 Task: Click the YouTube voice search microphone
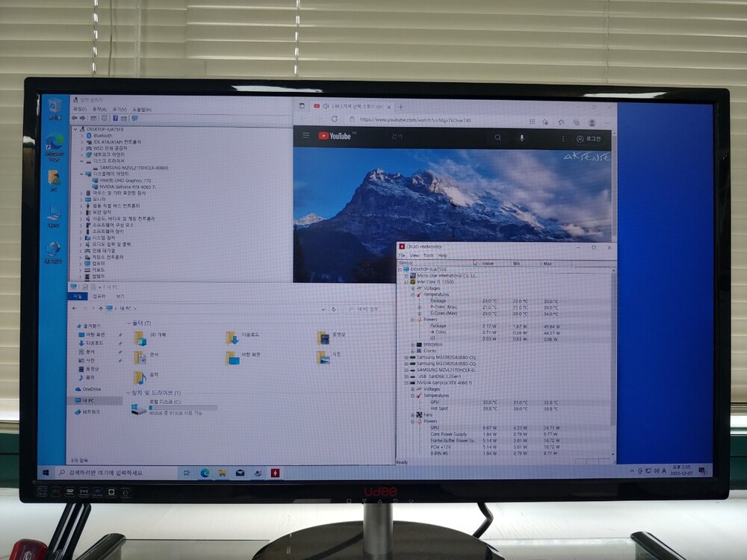point(521,138)
